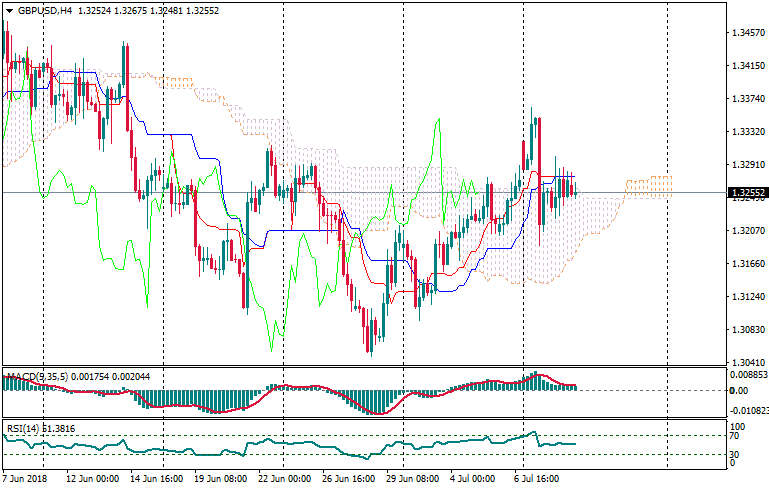Click the 1.31240 price axis label

[746, 297]
